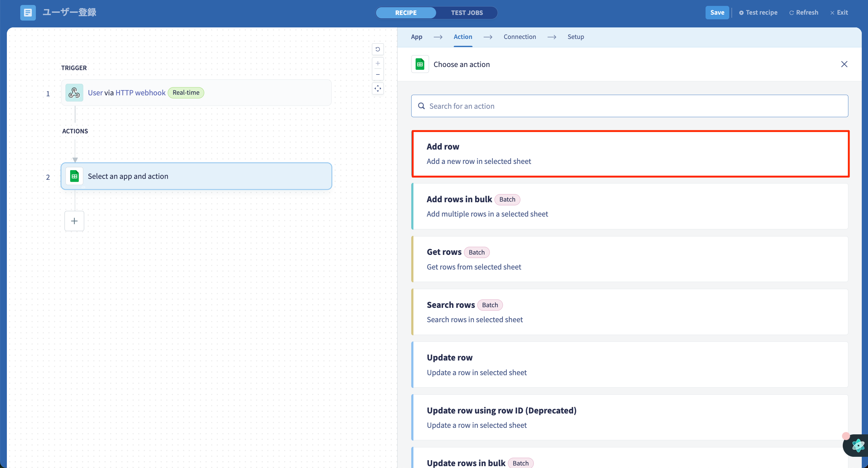Choose the Add rows in bulk action
Screen dimensions: 868x468
click(x=629, y=206)
